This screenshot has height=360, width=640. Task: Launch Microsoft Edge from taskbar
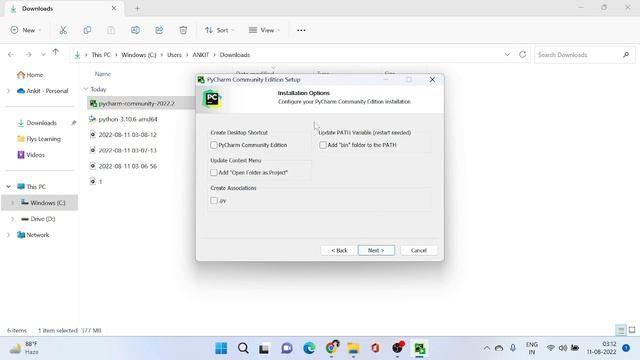(x=309, y=348)
